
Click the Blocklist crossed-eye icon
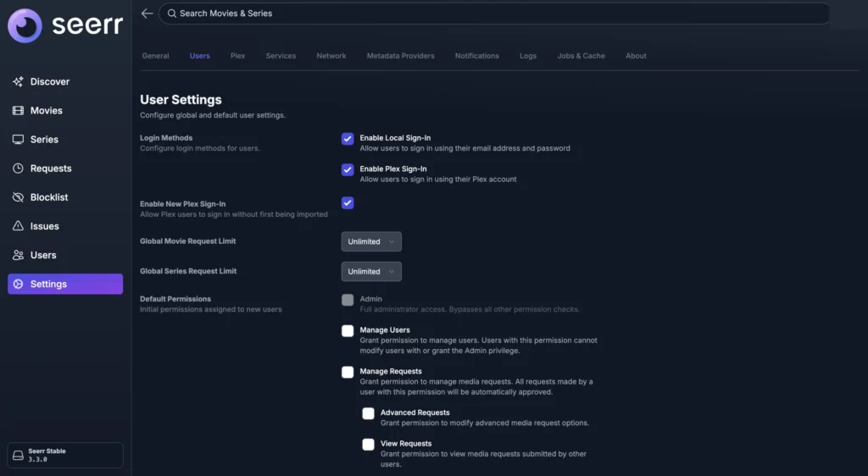[19, 197]
